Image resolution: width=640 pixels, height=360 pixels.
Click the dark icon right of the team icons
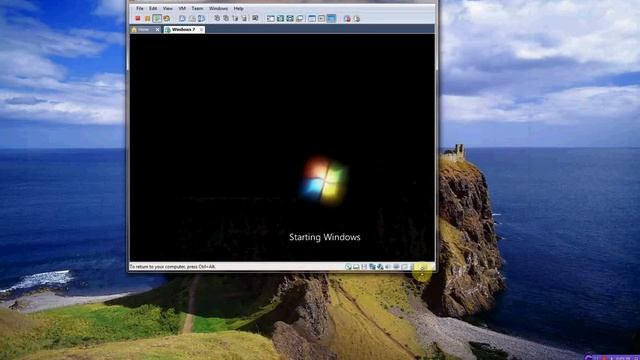pos(255,18)
